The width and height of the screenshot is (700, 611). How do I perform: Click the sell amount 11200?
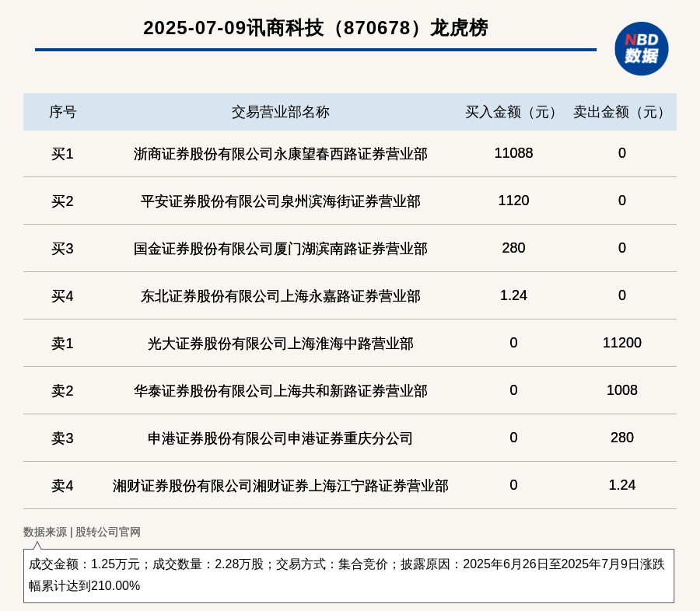click(x=622, y=342)
